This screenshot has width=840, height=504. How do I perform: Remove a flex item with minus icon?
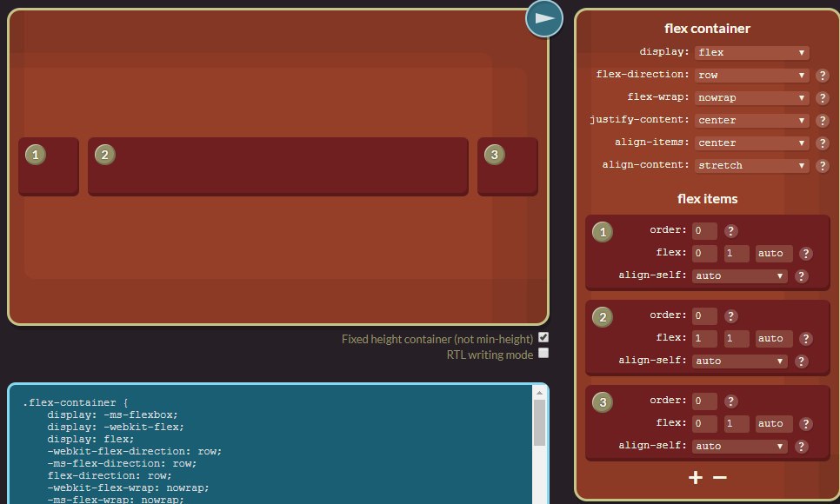(x=720, y=477)
